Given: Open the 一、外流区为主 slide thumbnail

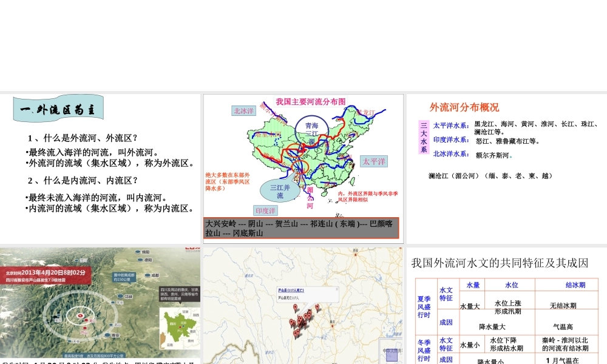Looking at the screenshot, I should point(100,169).
